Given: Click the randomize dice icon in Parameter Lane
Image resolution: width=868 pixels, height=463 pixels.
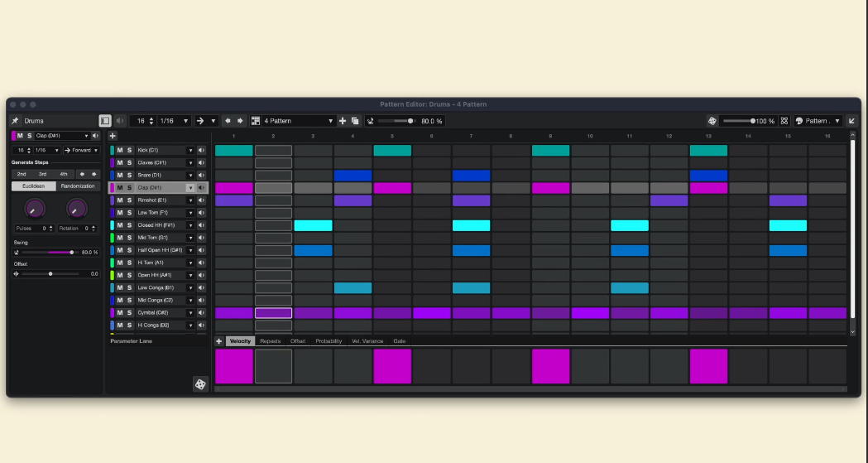Looking at the screenshot, I should coord(200,383).
